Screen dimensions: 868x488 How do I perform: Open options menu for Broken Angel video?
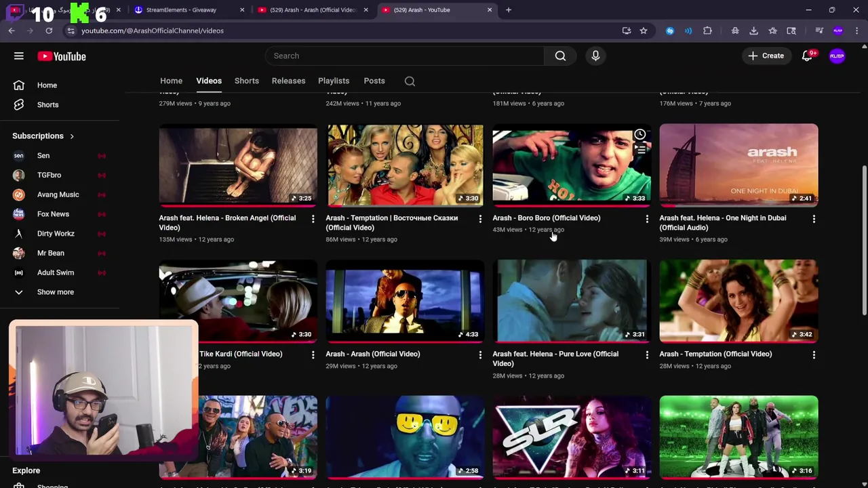click(313, 219)
